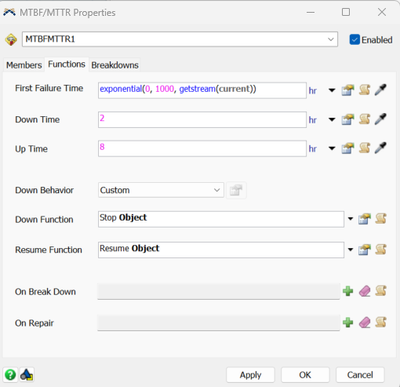Open the Down Behavior Custom dropdown
The width and height of the screenshot is (400, 387).
(x=161, y=190)
